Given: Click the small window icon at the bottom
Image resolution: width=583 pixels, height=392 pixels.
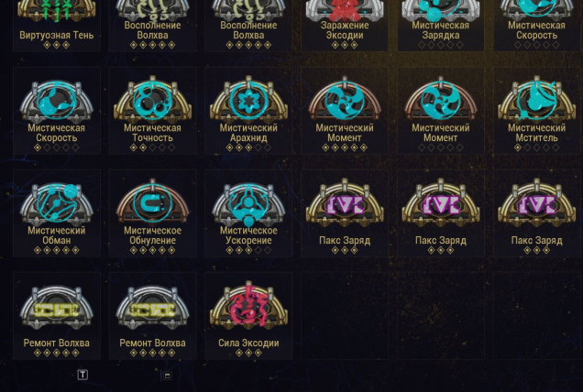Looking at the screenshot, I should [x=168, y=376].
